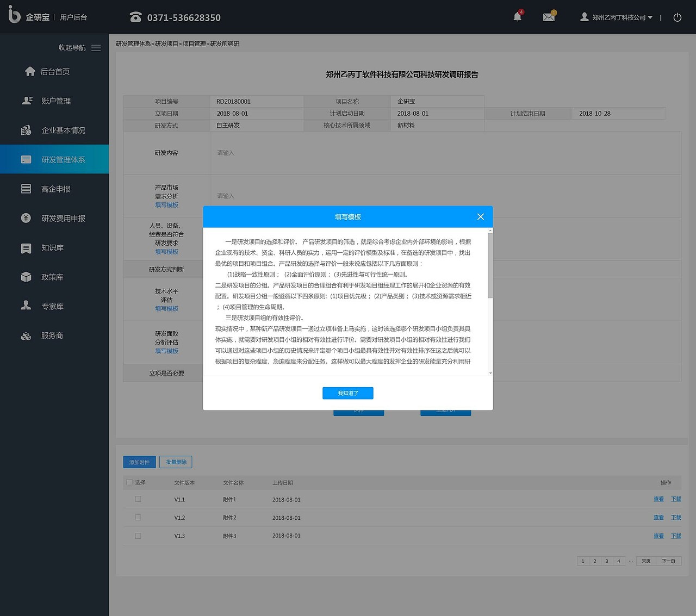Click 填写模板 link under 产品市场需求分析
Image resolution: width=696 pixels, height=616 pixels.
[x=166, y=205]
